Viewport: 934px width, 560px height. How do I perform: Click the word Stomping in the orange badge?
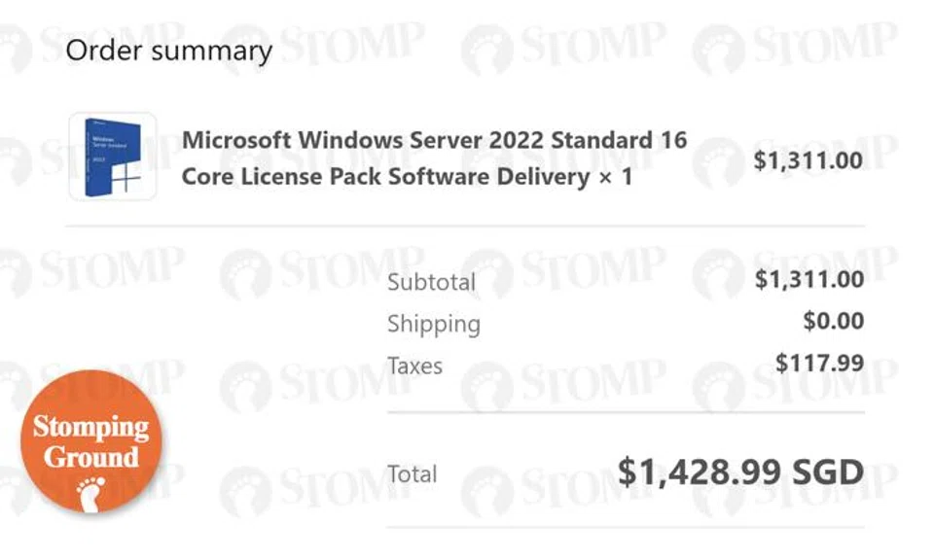(90, 427)
